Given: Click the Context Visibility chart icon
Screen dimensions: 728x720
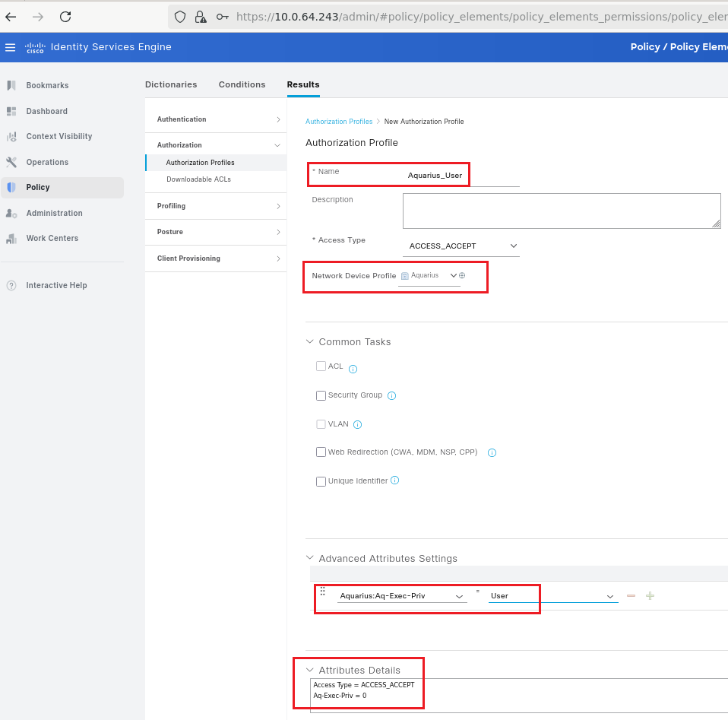Looking at the screenshot, I should (11, 137).
